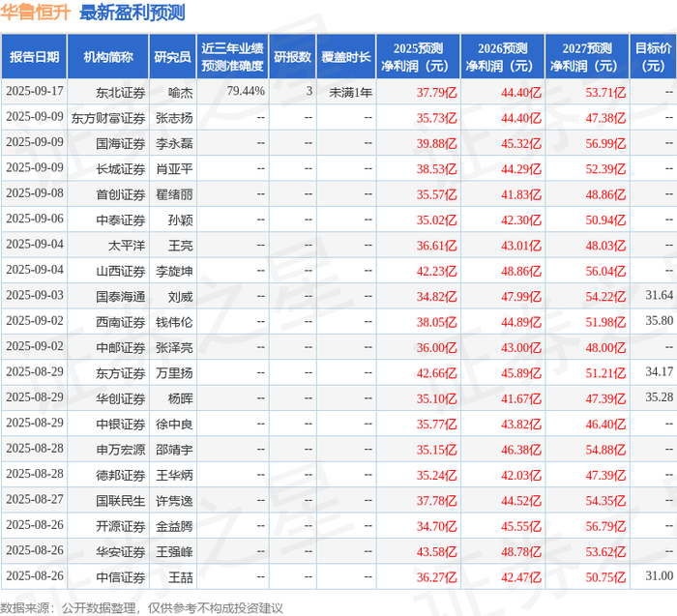677x616 pixels.
Task: Select the 2026预测净利润 column header
Action: coord(503,57)
